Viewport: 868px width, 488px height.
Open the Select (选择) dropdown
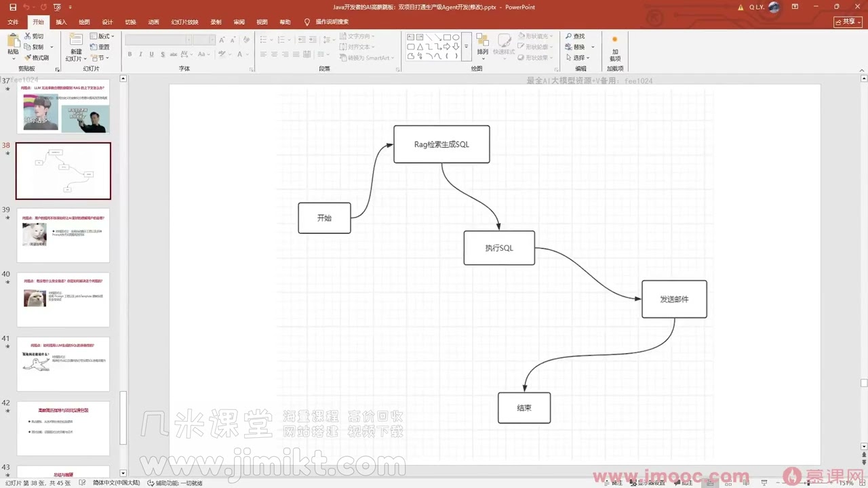point(577,58)
